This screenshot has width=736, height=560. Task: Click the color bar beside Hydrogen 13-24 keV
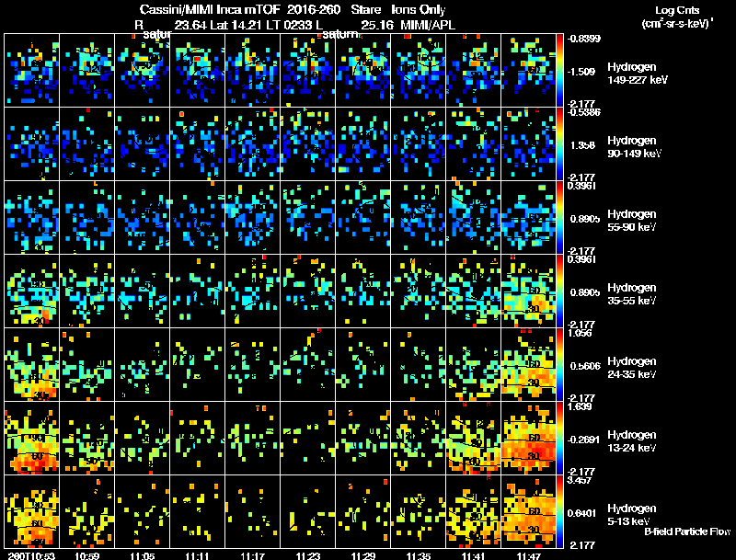tap(559, 439)
